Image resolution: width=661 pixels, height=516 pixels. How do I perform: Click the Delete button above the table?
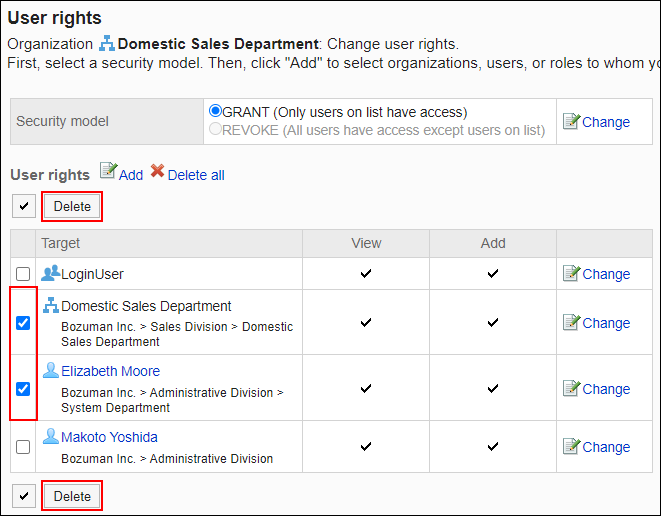(x=72, y=206)
